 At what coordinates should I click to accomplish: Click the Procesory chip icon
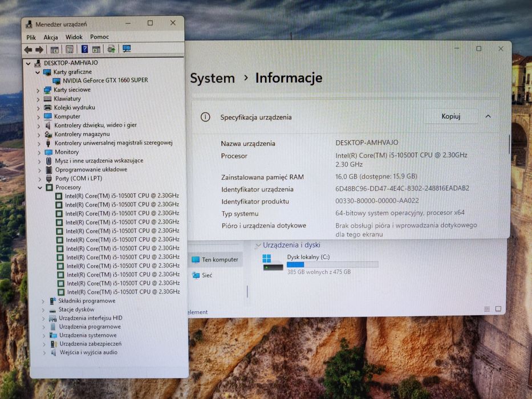coord(49,188)
